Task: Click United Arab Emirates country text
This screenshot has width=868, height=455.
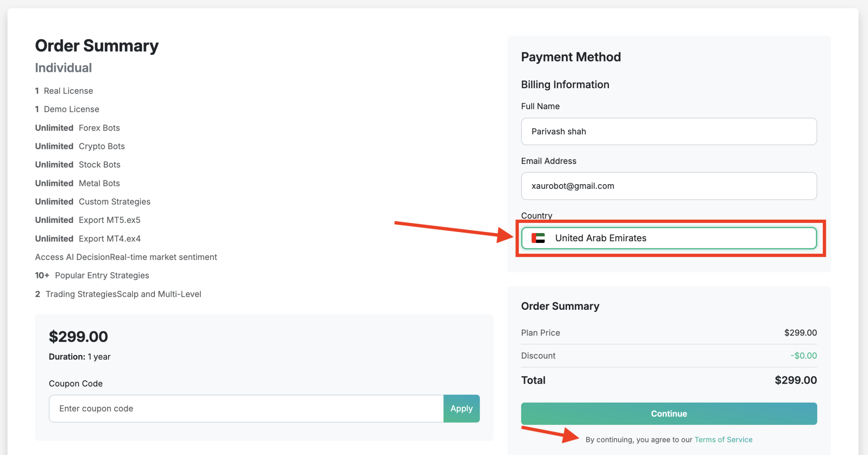Action: [600, 238]
